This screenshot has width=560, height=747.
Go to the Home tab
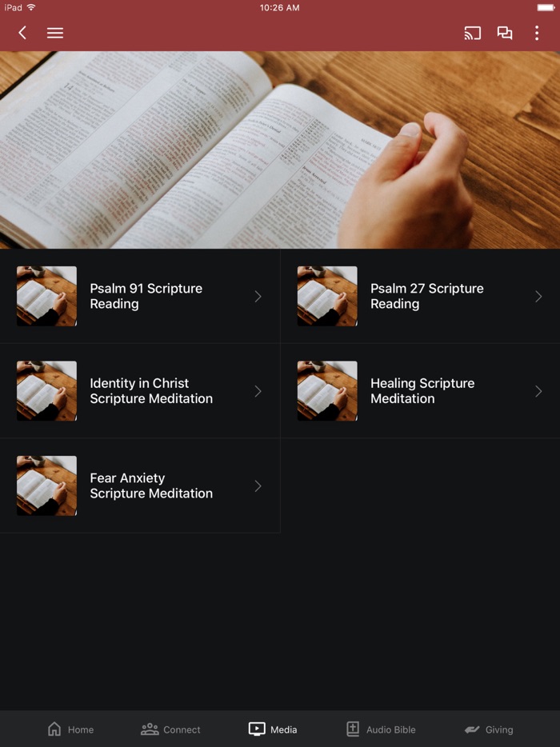tap(70, 729)
